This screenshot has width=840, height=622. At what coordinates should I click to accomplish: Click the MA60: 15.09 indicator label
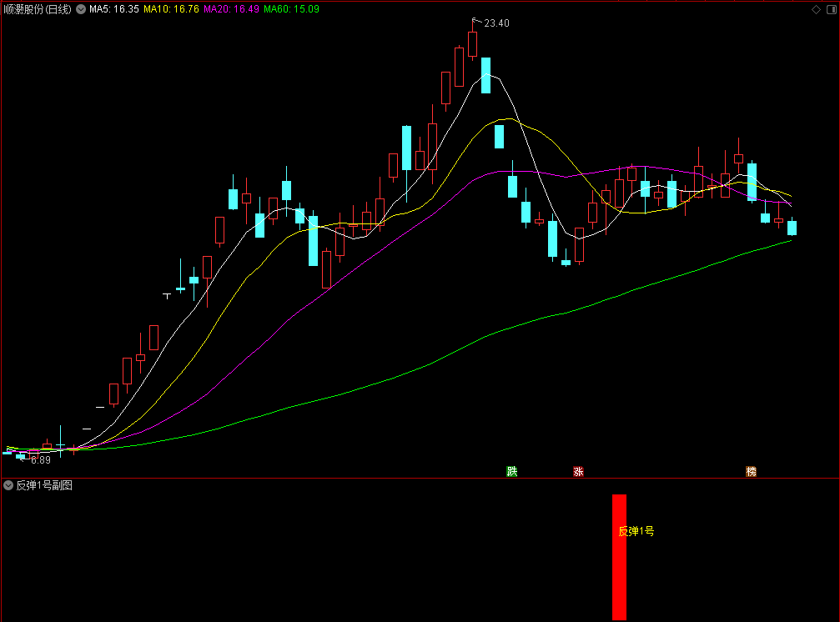tap(291, 9)
